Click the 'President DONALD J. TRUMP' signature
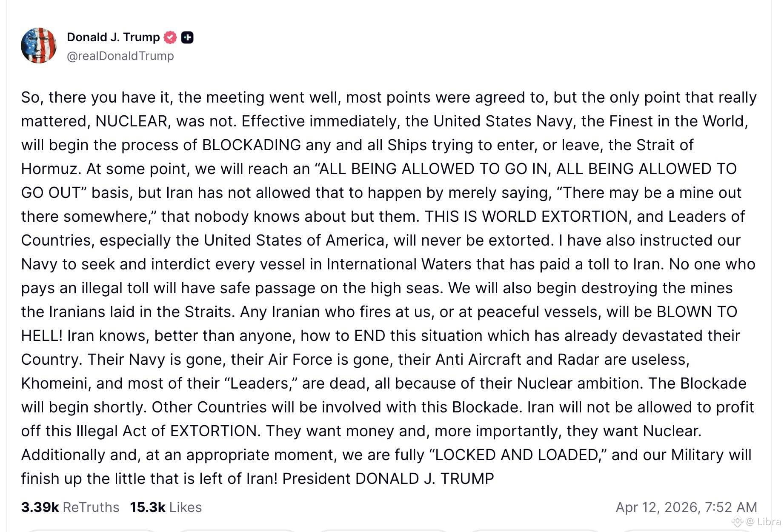This screenshot has width=784, height=532. click(x=388, y=479)
